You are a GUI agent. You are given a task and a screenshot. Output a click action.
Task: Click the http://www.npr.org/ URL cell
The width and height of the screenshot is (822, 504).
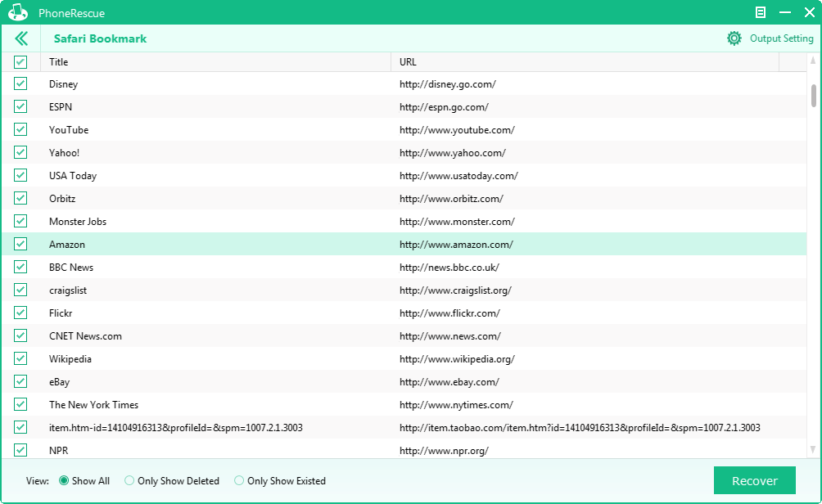(x=444, y=451)
